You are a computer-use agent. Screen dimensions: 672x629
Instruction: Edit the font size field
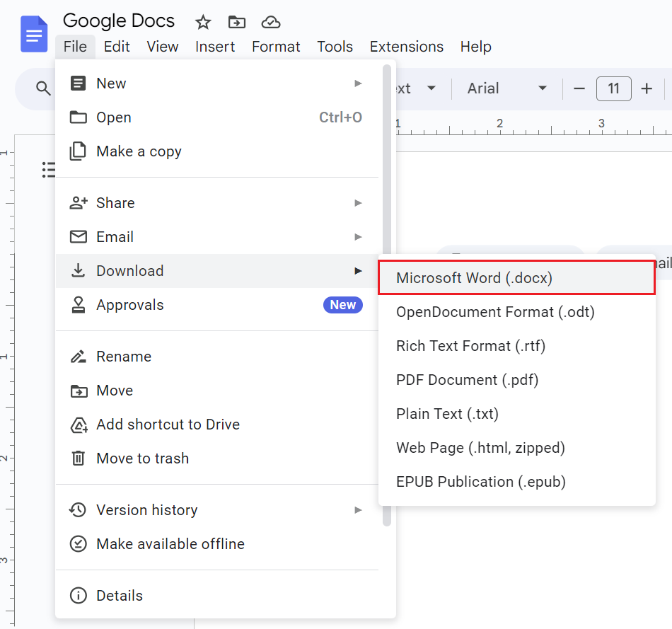click(x=613, y=88)
